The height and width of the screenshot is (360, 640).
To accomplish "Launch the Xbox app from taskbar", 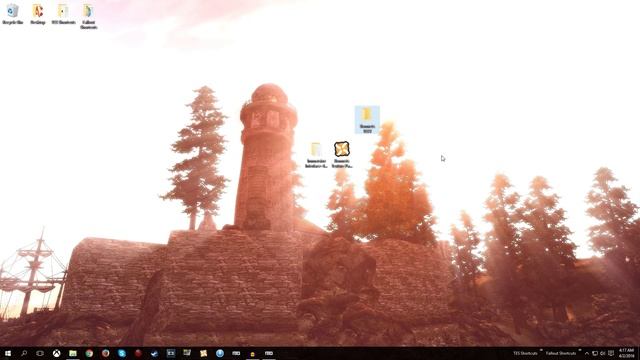I will click(x=56, y=353).
